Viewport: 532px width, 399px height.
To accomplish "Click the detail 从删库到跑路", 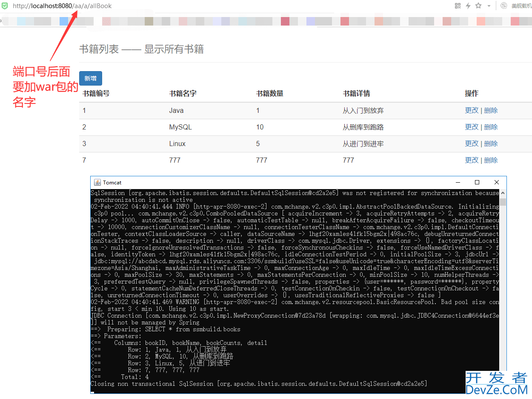I will click(363, 127).
